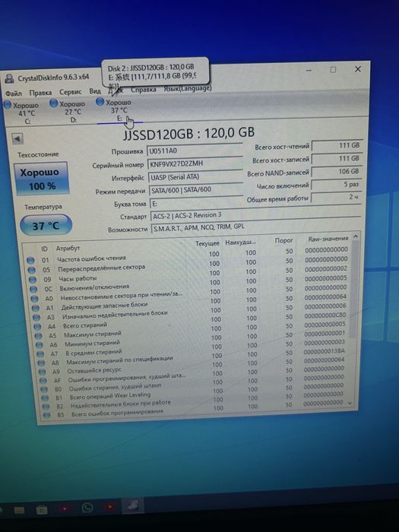Click status icon for attribute A9
The width and height of the screenshot is (399, 532).
(x=43, y=372)
